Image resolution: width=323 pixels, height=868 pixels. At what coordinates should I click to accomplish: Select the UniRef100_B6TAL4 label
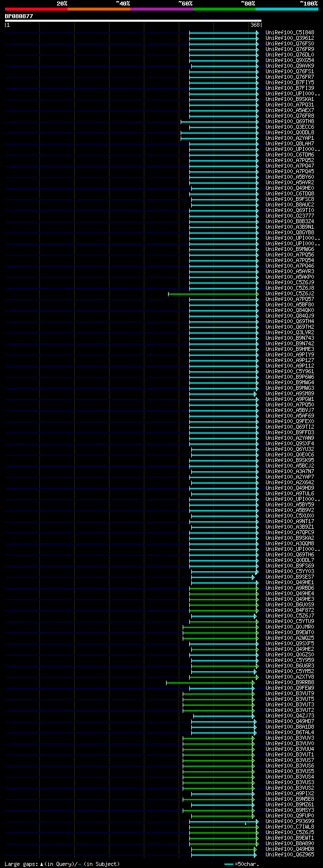(290, 733)
